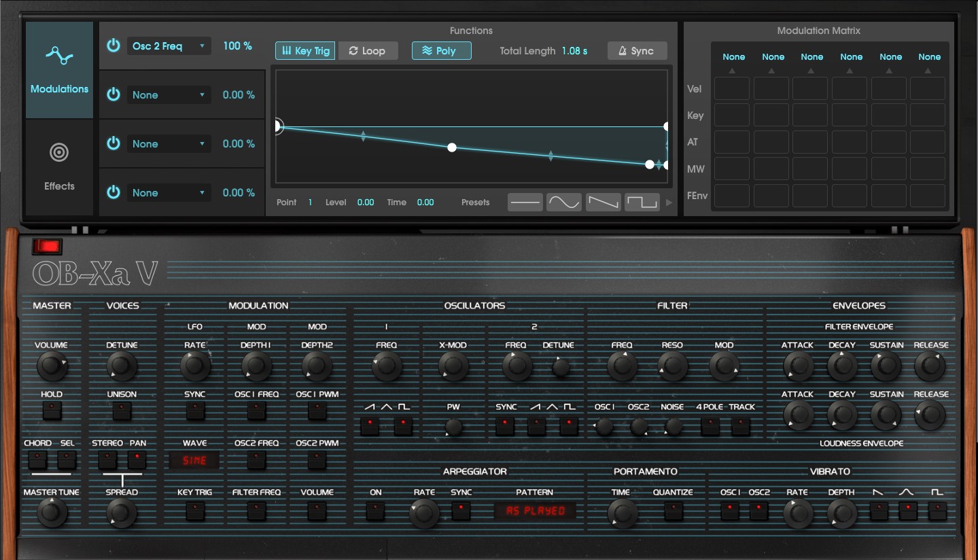
Task: Toggle the Pan voices button
Action: pos(137,460)
